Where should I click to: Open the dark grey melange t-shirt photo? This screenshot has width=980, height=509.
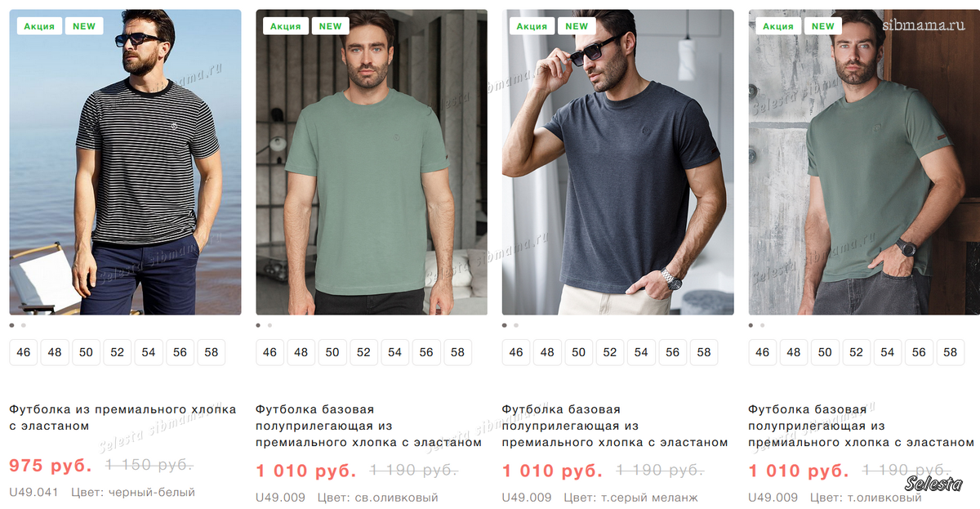coord(617,162)
